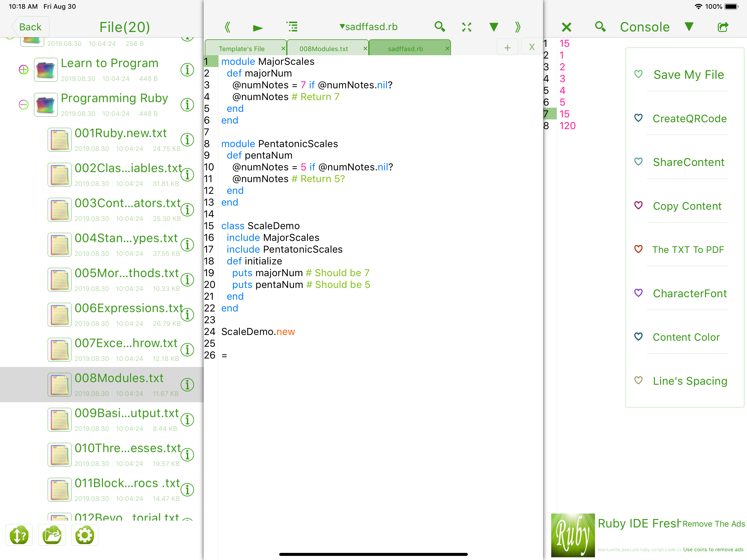Show info for 006Expressions.txt
Screen dimensions: 747x560
187,315
